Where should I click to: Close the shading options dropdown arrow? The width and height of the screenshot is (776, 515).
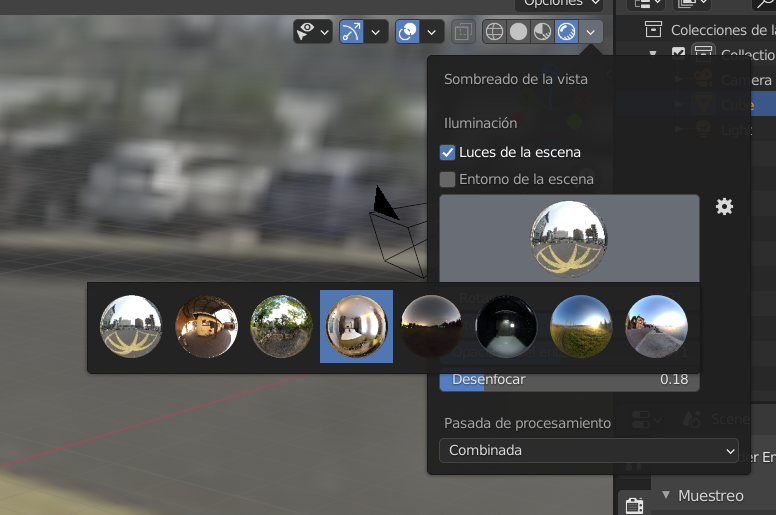(590, 33)
